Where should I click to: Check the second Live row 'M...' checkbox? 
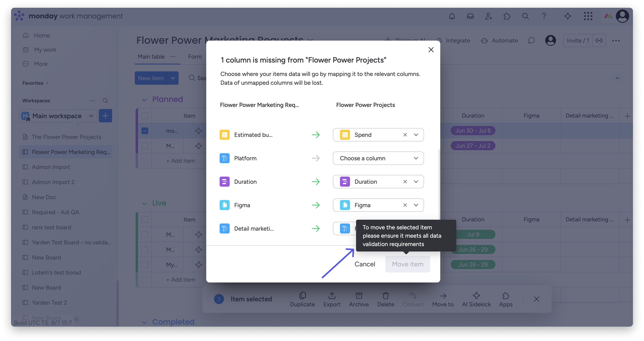click(145, 250)
